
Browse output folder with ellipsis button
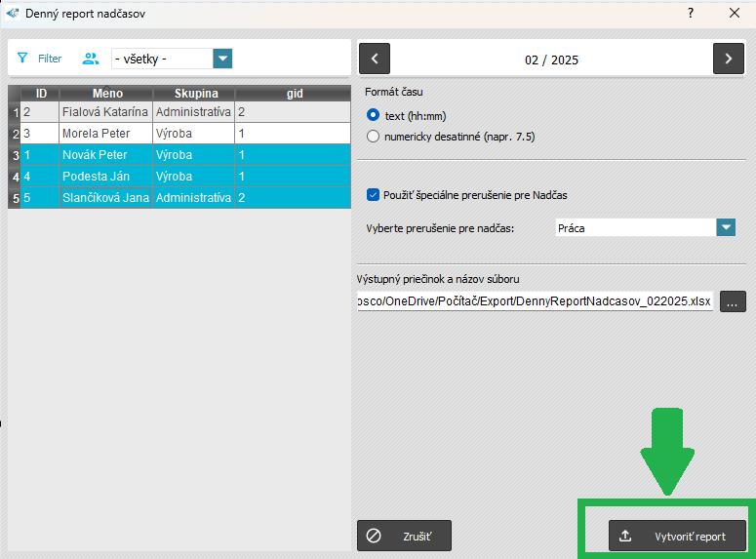pyautogui.click(x=733, y=301)
